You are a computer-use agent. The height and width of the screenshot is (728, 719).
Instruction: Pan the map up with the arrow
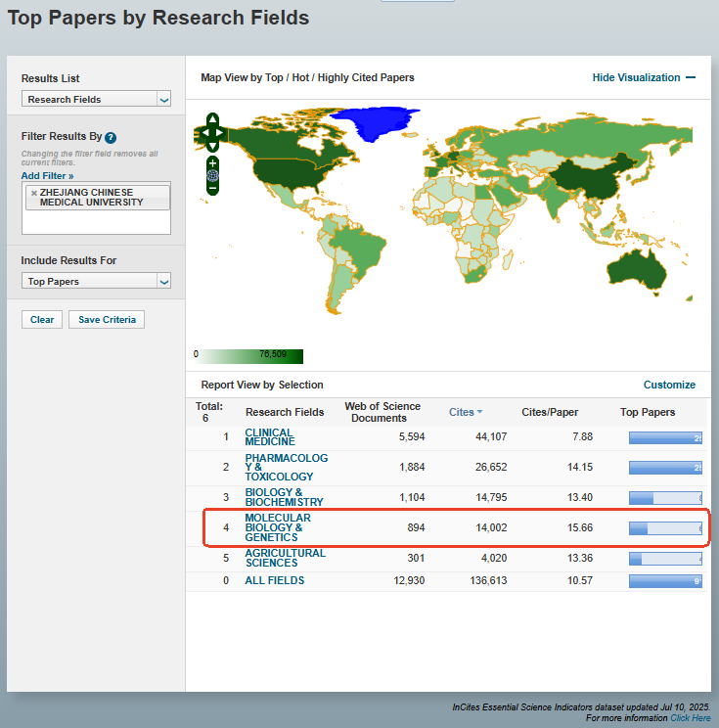coord(212,119)
